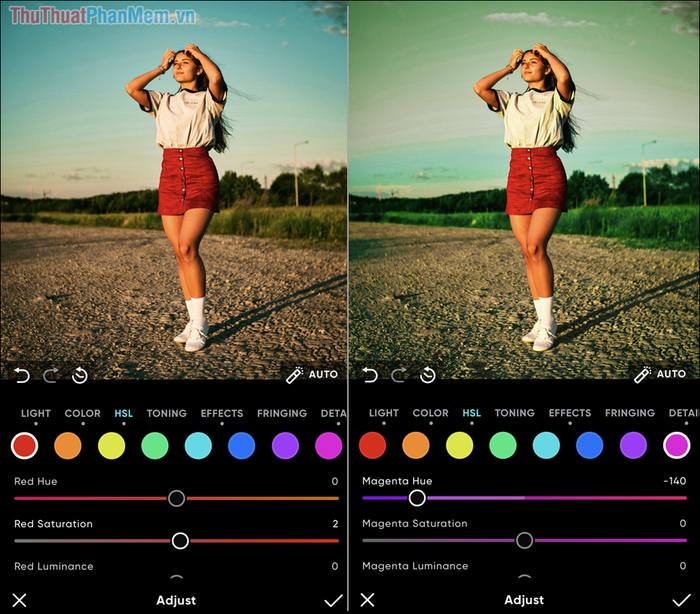Screen dimensions: 700x614
Task: Select HSL tab in left editor
Action: click(124, 414)
